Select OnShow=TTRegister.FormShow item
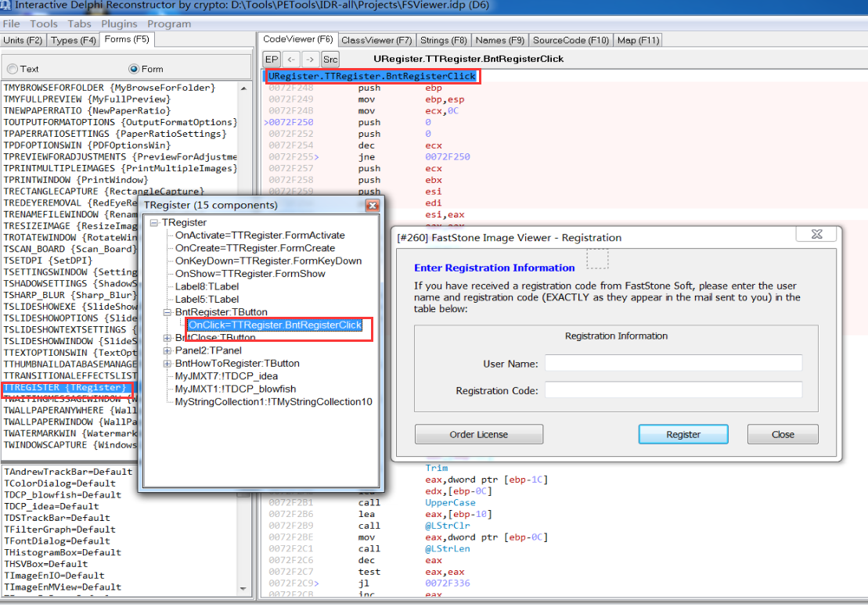 250,274
